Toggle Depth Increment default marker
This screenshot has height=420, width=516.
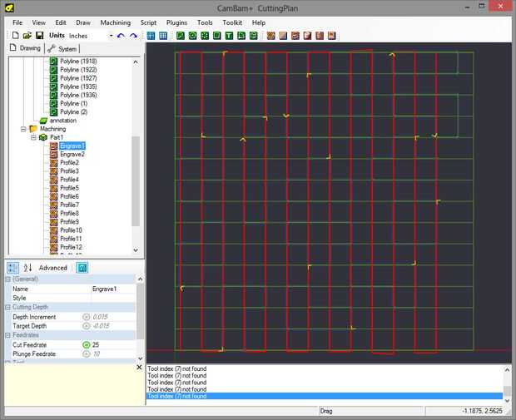tap(86, 317)
